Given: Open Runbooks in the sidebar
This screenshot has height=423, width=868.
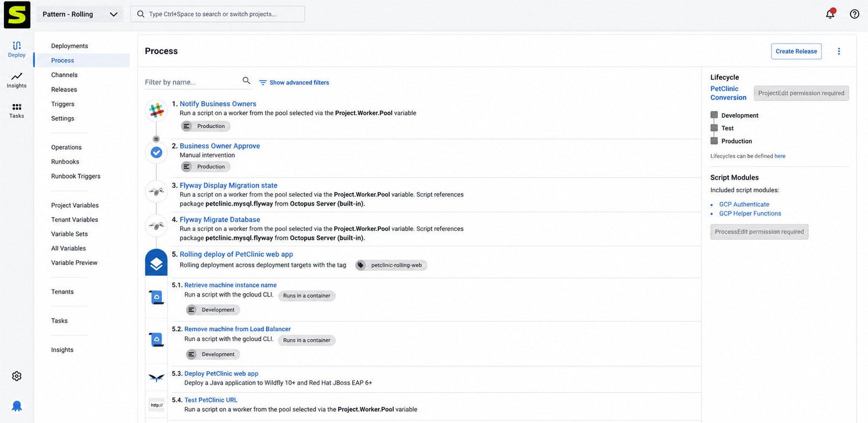Looking at the screenshot, I should (65, 162).
